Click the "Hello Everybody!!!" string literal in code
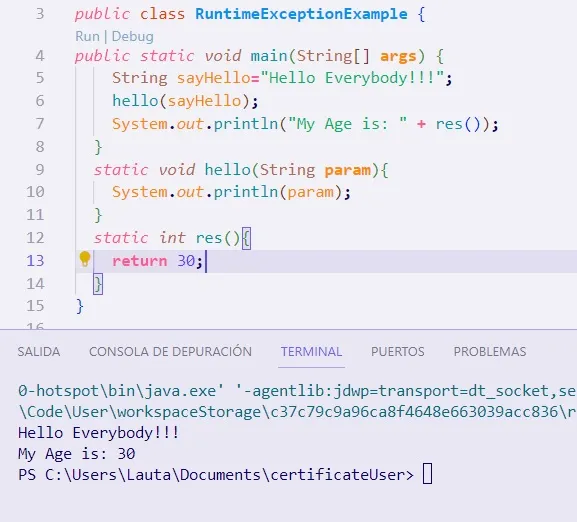This screenshot has width=577, height=522. pyautogui.click(x=352, y=78)
